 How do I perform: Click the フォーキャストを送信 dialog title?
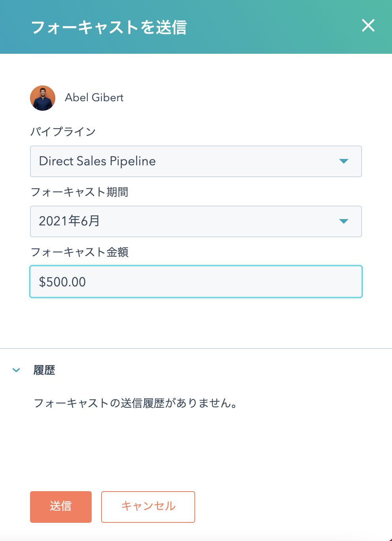tap(109, 27)
